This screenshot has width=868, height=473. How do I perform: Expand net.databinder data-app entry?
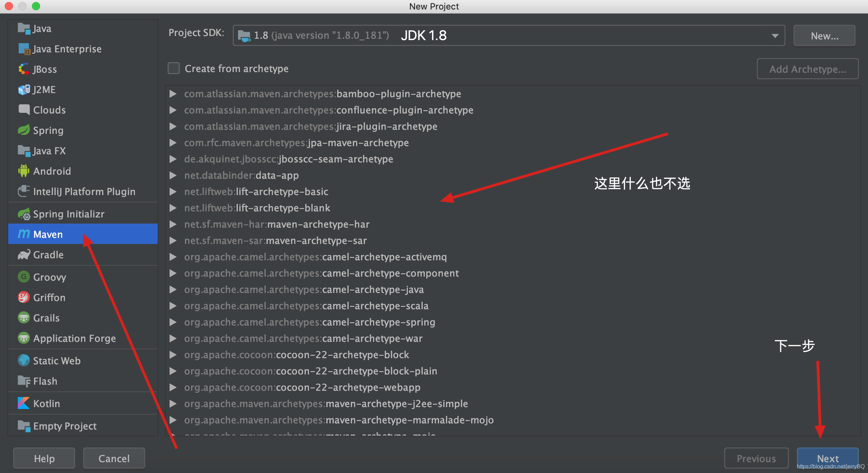(x=173, y=175)
